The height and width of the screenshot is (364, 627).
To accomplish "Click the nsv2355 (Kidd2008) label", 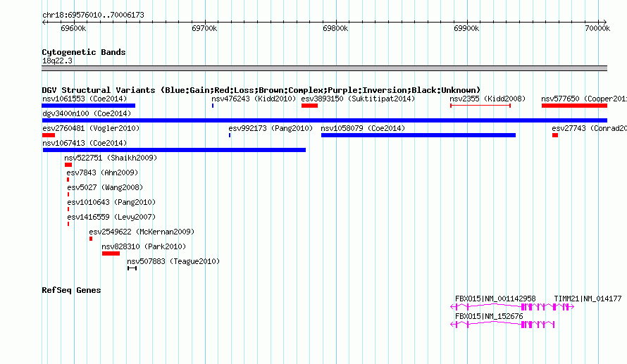I will pos(488,99).
